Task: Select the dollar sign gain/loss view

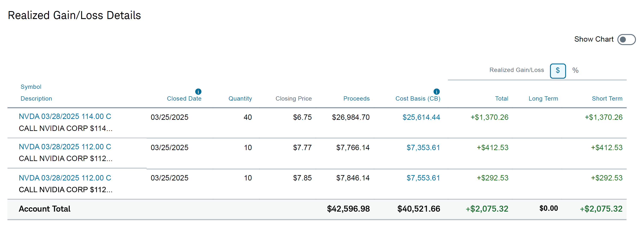Action: point(557,71)
